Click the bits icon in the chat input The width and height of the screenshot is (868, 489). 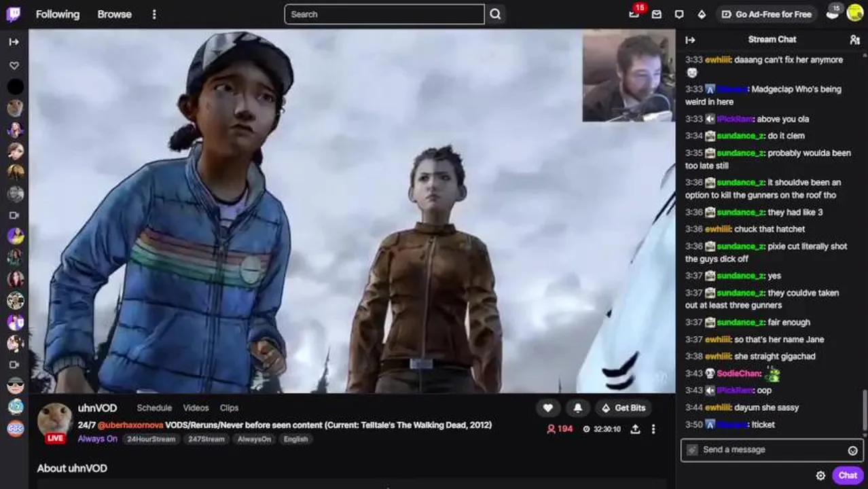[x=692, y=450]
